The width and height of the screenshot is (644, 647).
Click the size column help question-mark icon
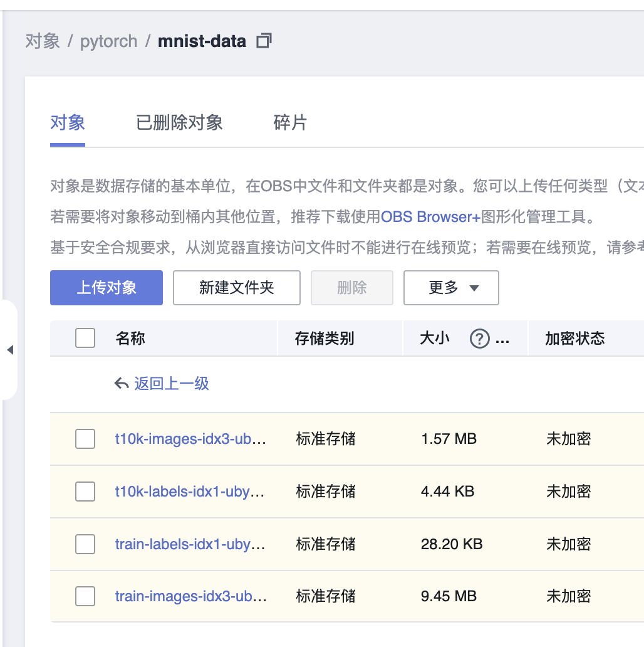(479, 339)
